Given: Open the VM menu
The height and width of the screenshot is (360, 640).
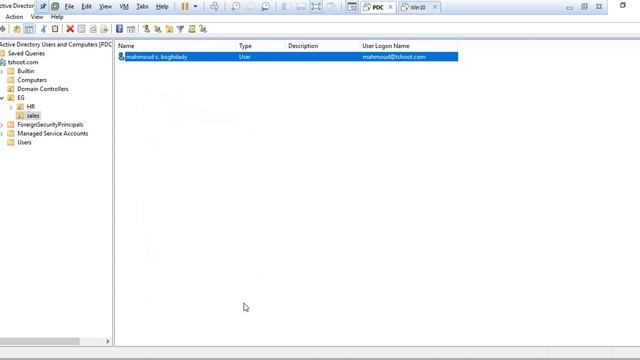Looking at the screenshot, I should point(124,7).
